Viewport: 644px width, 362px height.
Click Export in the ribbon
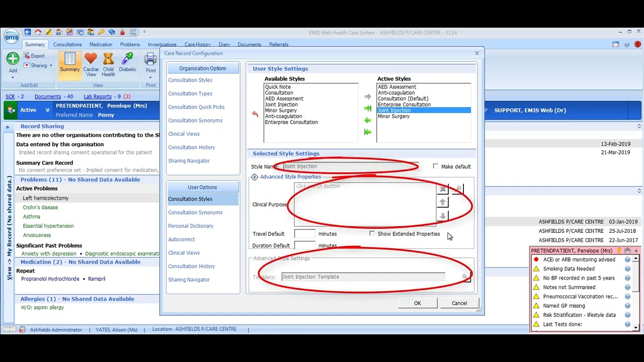pos(34,56)
